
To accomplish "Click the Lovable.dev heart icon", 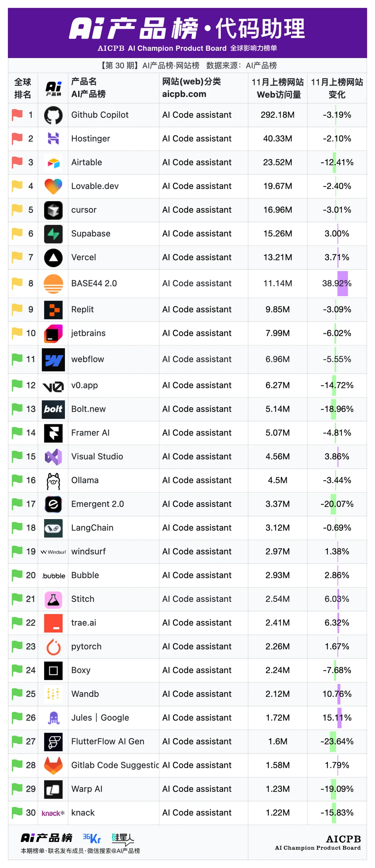I will pyautogui.click(x=53, y=186).
